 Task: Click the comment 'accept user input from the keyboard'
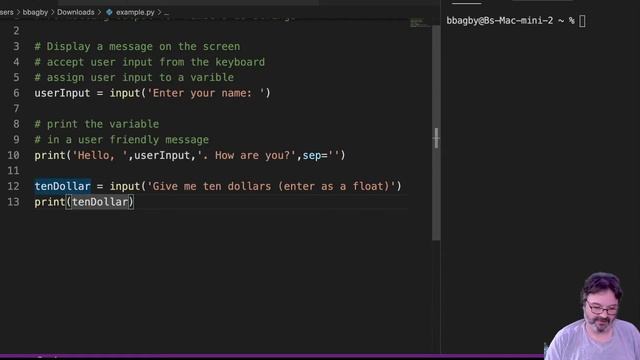149,62
